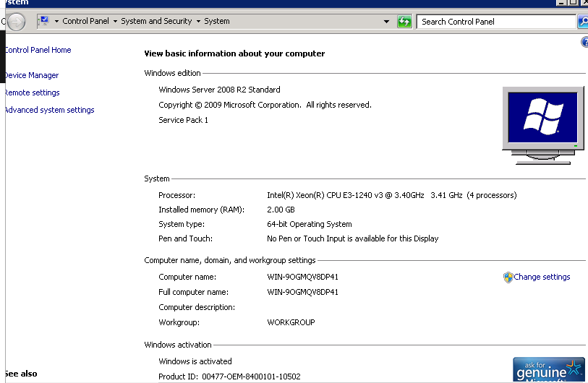Navigate to System and Security breadcrumb
Screen dimensions: 588x383
point(156,22)
